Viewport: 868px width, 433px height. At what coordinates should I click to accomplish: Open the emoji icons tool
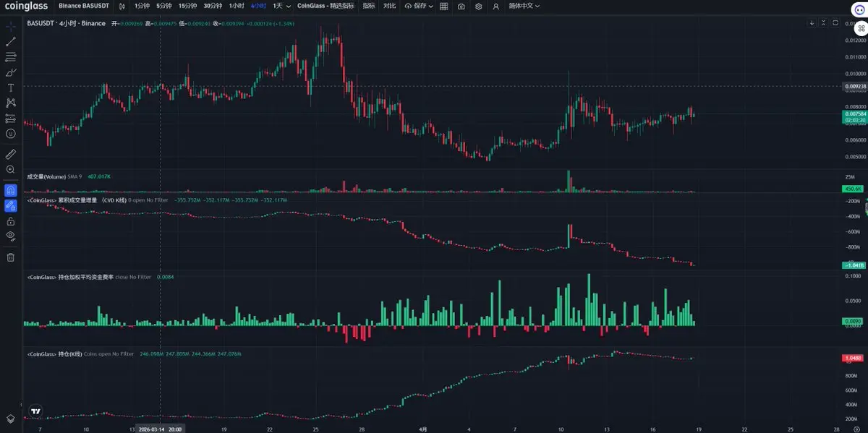pyautogui.click(x=11, y=134)
